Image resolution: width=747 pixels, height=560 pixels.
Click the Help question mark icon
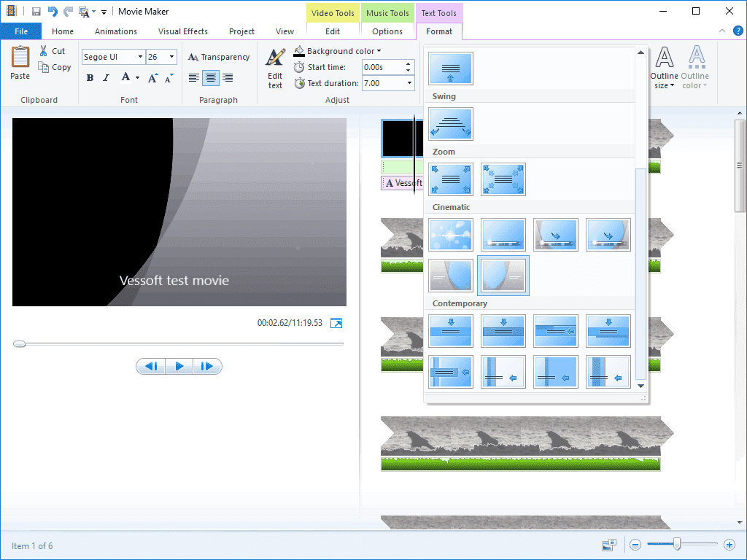coord(738,31)
